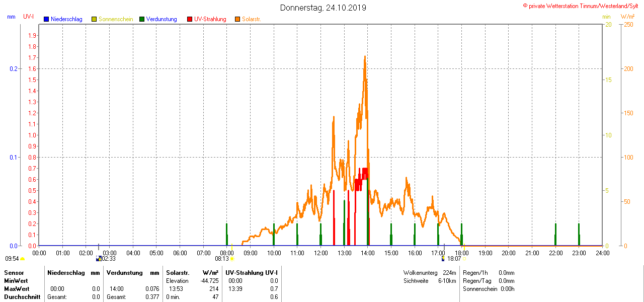Click the solar max time 13:53
The height and width of the screenshot is (302, 644).
coord(176,289)
